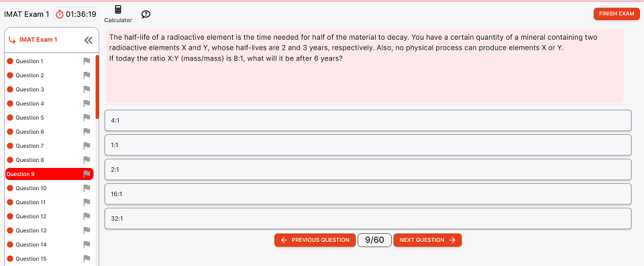644x266 pixels.
Task: Flag Question 12 for review
Action: tap(87, 216)
